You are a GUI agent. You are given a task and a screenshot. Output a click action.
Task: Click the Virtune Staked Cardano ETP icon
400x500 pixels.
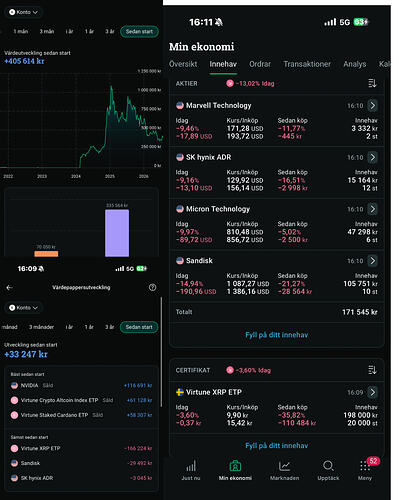[x=14, y=415]
